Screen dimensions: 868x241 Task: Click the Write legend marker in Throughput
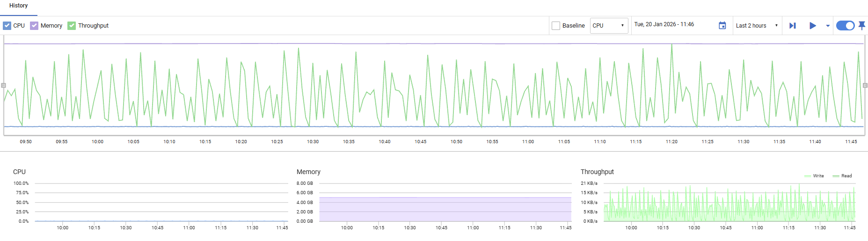coord(808,176)
